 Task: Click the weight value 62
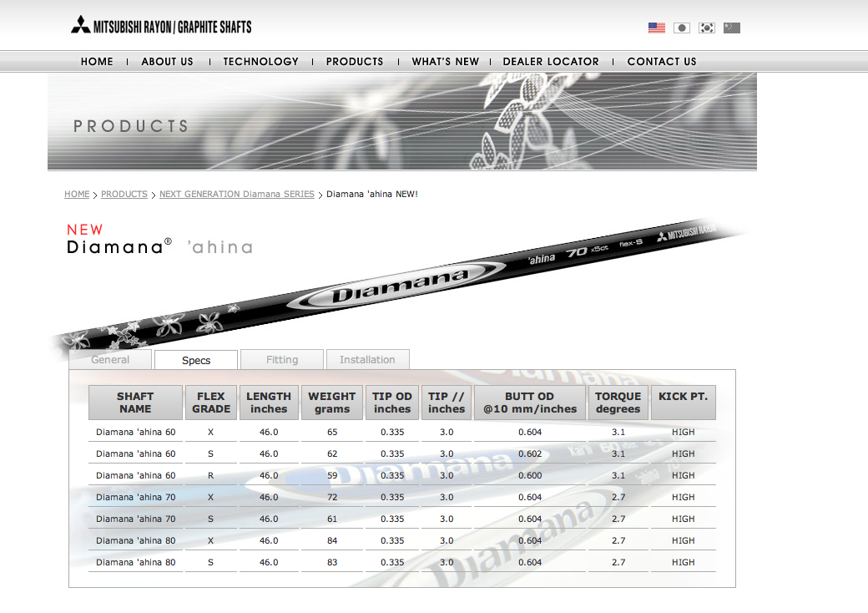[x=332, y=453]
